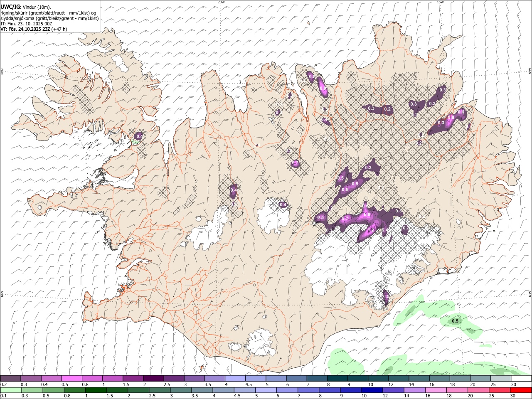Click the '(+47 h)' forecast offset text
Screen dimensions: 532x399
pos(60,29)
